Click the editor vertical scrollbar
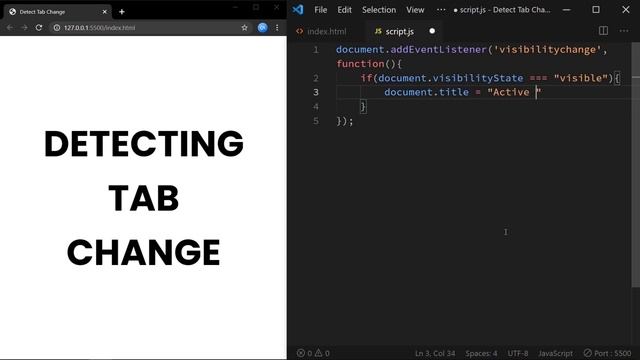 pos(636,165)
